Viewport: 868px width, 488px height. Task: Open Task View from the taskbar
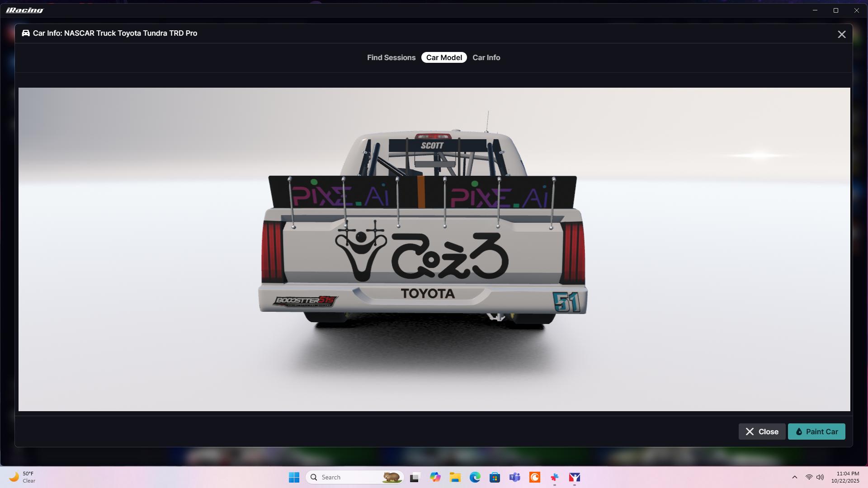(x=415, y=477)
